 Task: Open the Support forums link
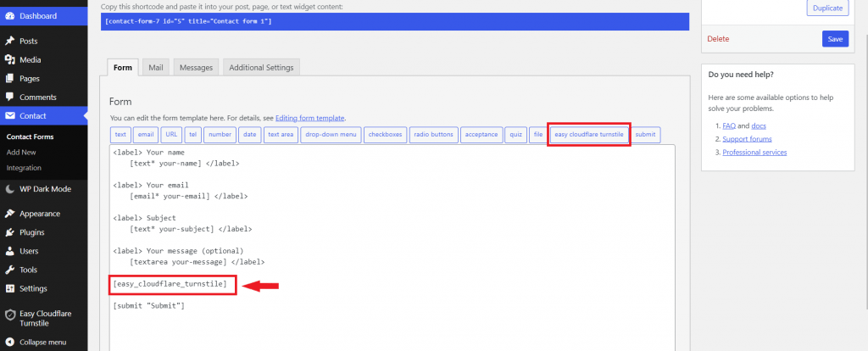click(x=747, y=139)
